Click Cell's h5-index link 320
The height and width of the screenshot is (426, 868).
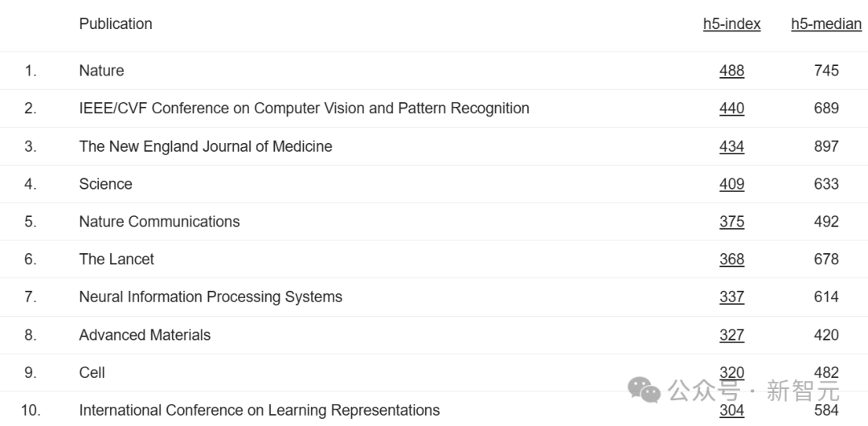click(x=732, y=373)
